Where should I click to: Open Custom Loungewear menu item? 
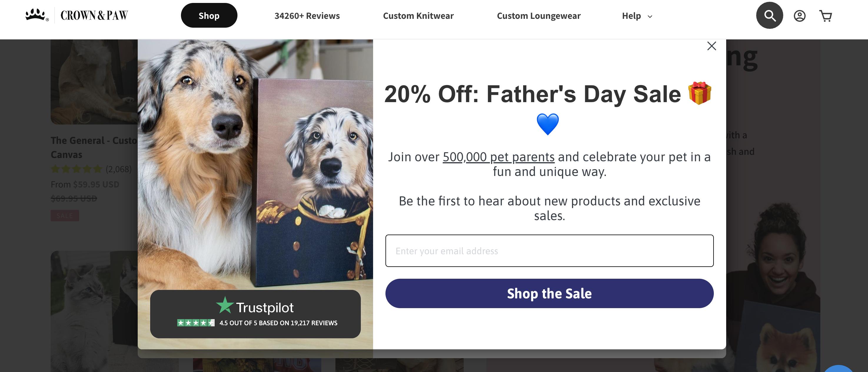[538, 16]
